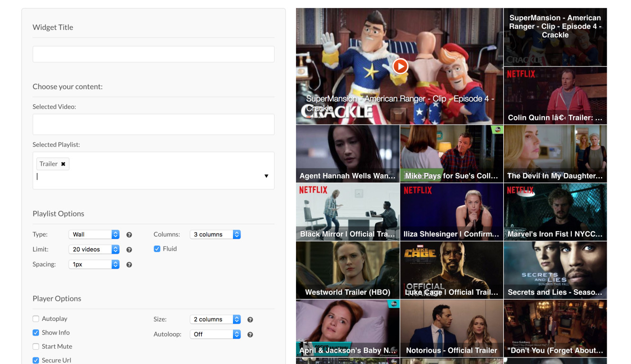Open help for the Autoloop option

250,335
